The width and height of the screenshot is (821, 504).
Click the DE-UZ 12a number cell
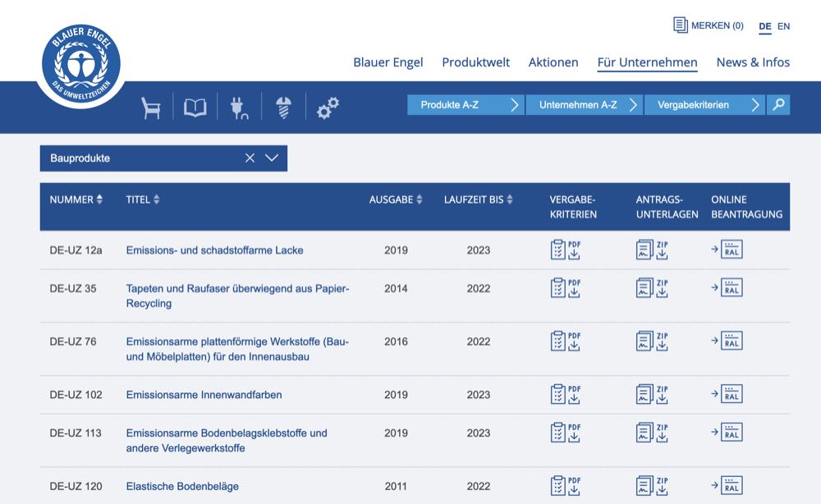pos(76,250)
